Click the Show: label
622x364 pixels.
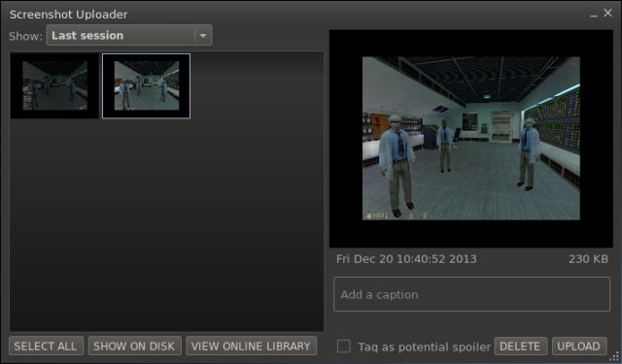pos(26,36)
